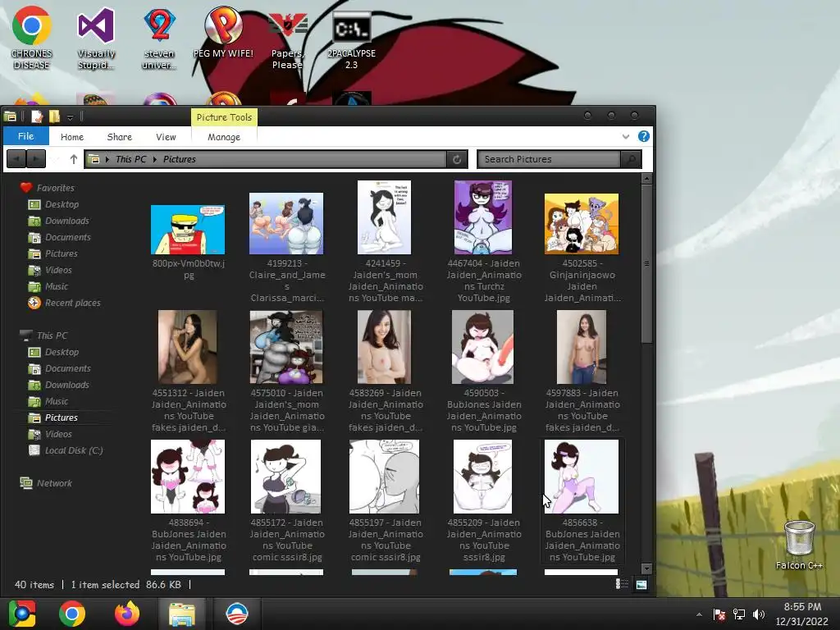Open Videos under Favorites
The width and height of the screenshot is (840, 630).
(58, 270)
